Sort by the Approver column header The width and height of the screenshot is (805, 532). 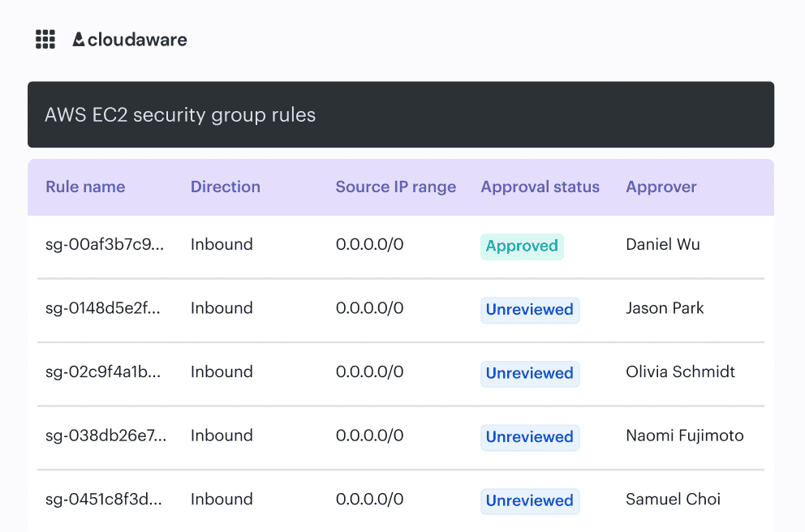(x=661, y=187)
